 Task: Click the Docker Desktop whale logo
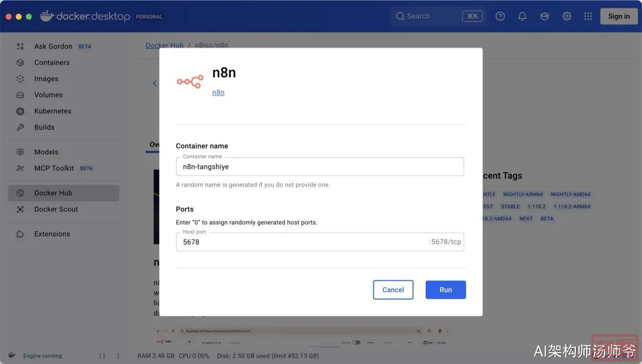[48, 16]
